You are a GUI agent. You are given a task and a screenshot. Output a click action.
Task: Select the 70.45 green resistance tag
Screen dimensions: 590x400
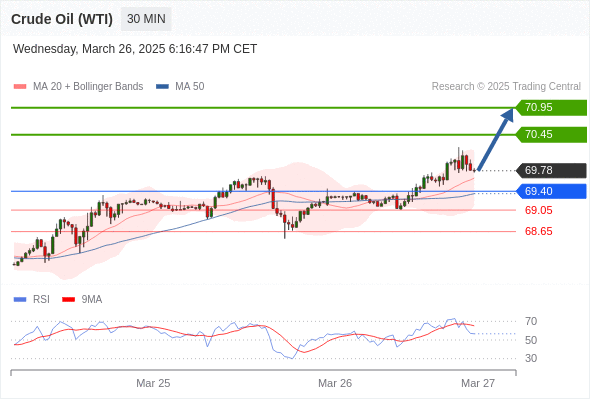click(551, 135)
